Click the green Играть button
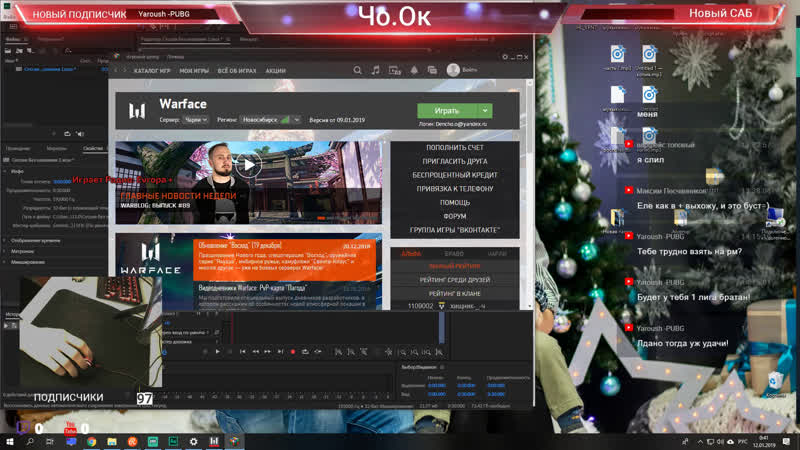 pos(447,110)
